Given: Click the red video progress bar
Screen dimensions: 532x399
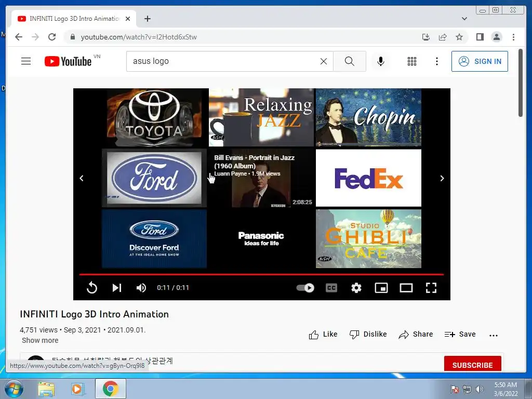Looking at the screenshot, I should [x=262, y=274].
